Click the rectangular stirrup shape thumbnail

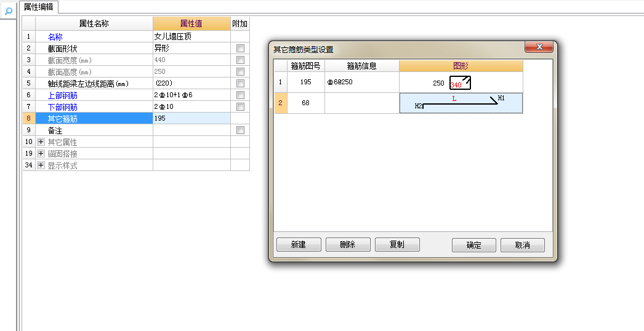click(x=461, y=82)
